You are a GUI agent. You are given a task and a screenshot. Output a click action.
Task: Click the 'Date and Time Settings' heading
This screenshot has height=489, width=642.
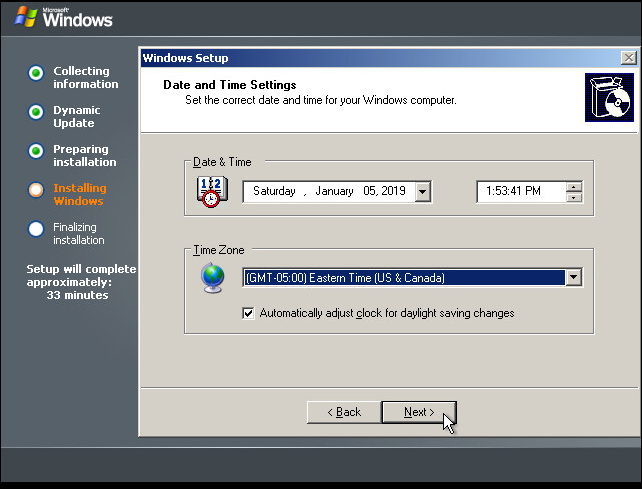coord(230,85)
